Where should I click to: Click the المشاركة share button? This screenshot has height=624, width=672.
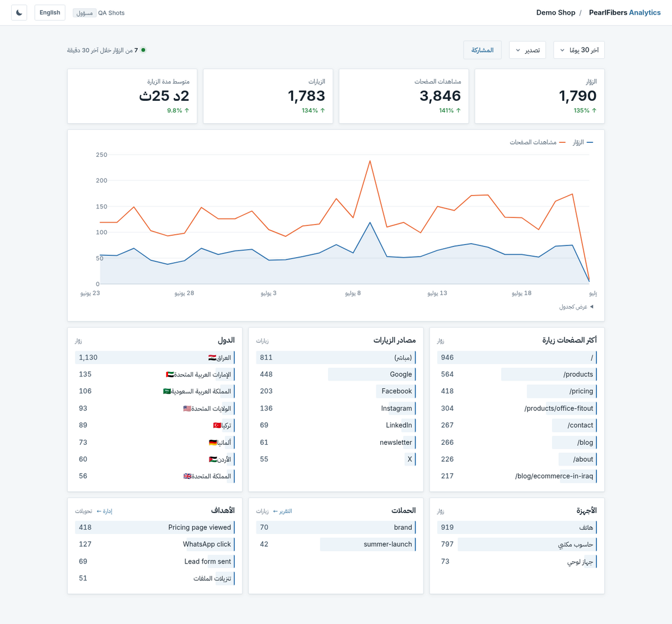[x=482, y=50]
